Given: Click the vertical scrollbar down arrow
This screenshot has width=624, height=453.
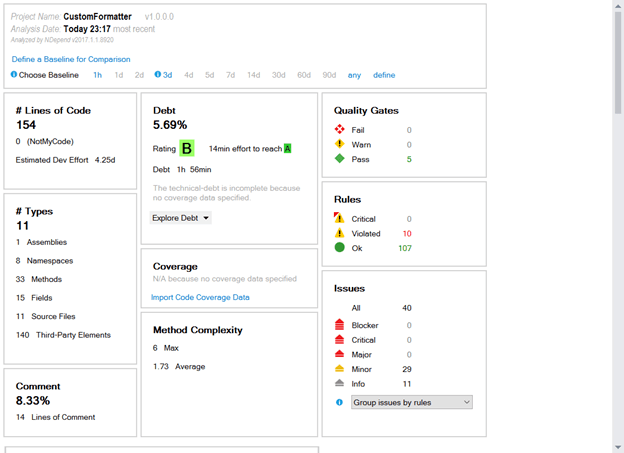Looking at the screenshot, I should (x=616, y=446).
